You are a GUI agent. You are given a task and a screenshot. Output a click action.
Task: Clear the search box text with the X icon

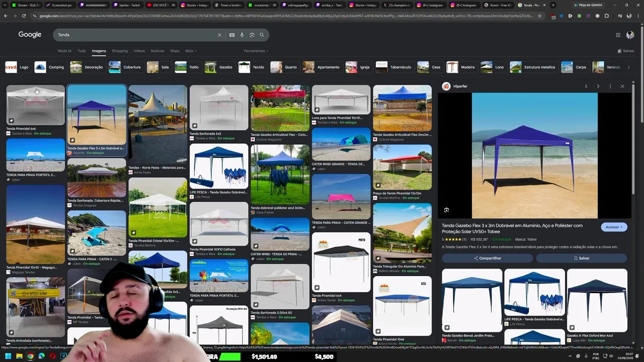click(219, 35)
